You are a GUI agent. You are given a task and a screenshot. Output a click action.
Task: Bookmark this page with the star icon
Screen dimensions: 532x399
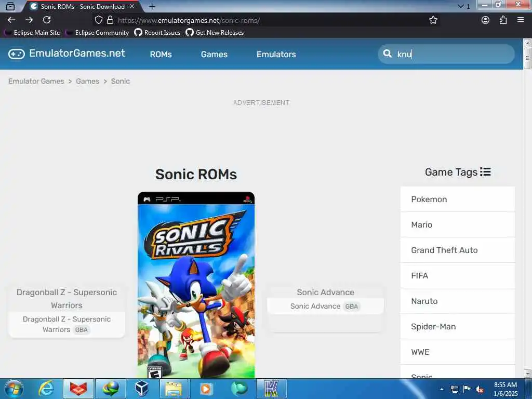[433, 20]
